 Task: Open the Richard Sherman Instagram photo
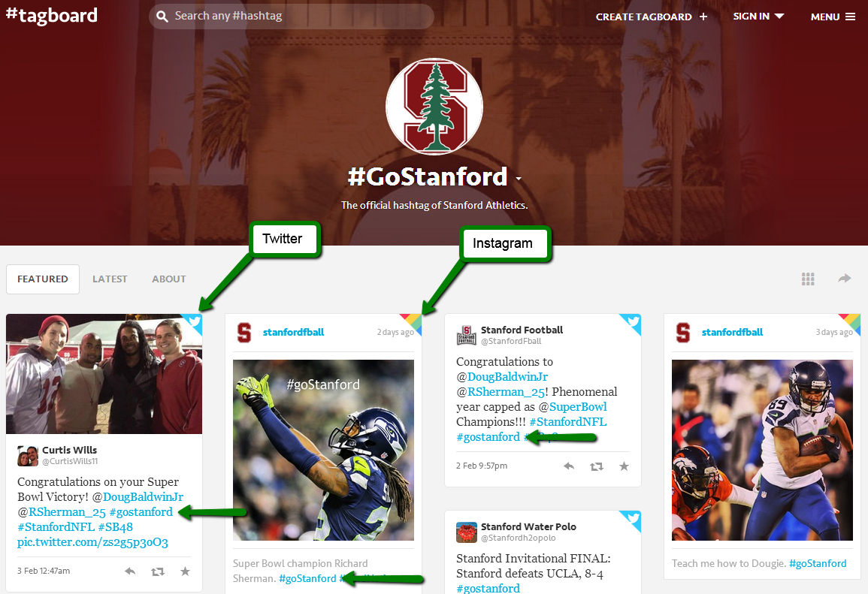323,451
